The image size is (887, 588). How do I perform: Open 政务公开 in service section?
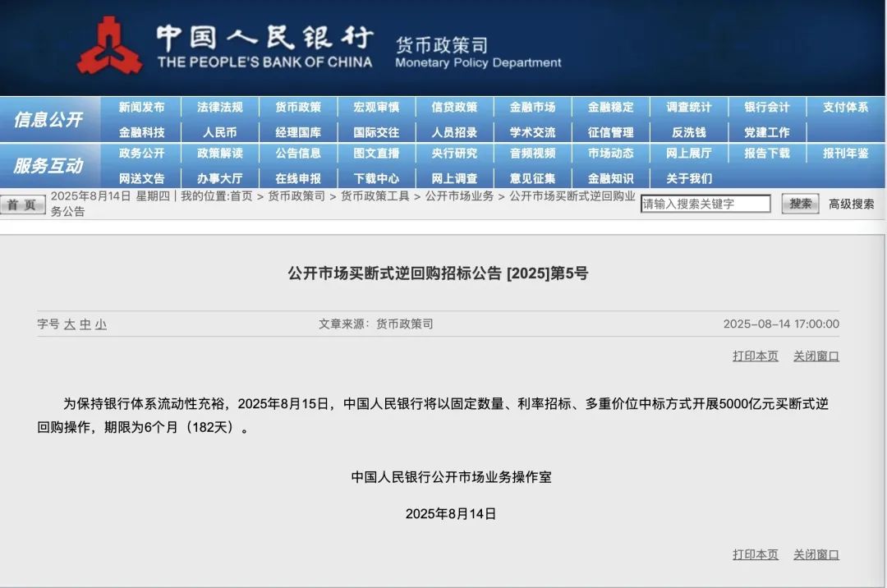click(141, 154)
